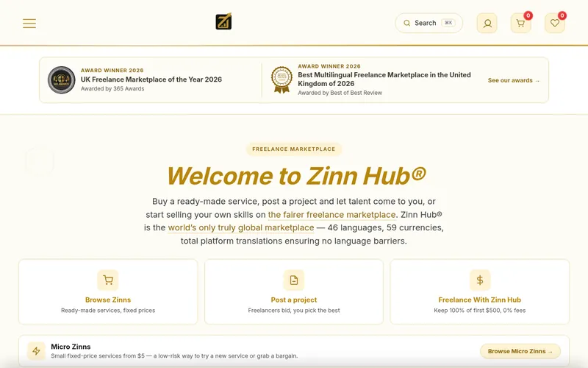Click the 365 Awards badge image
The height and width of the screenshot is (368, 588).
[x=62, y=80]
